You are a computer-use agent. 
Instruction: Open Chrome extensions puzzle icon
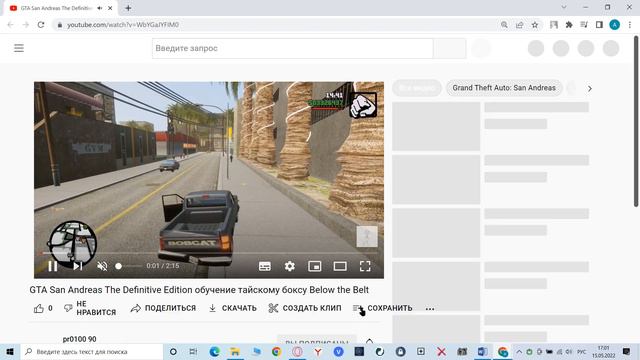click(569, 25)
